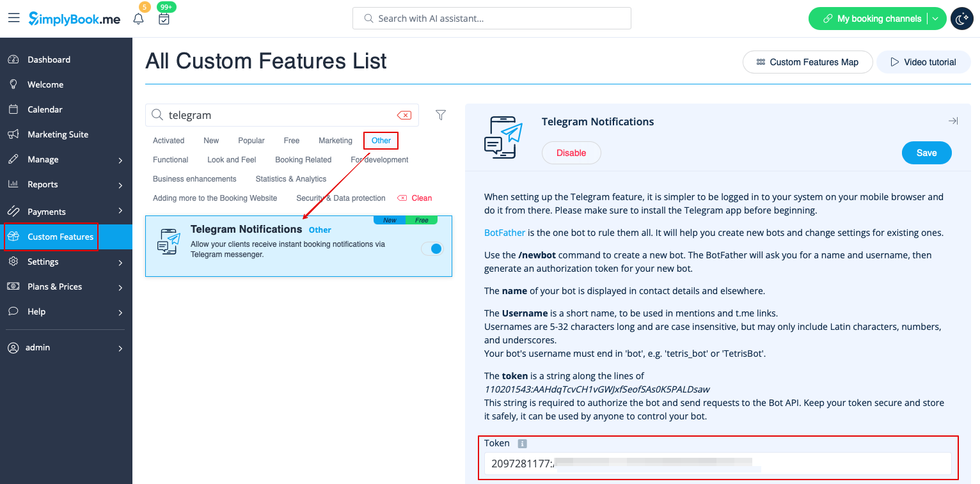The image size is (980, 484).
Task: Open Custom Features Map
Action: [x=807, y=62]
